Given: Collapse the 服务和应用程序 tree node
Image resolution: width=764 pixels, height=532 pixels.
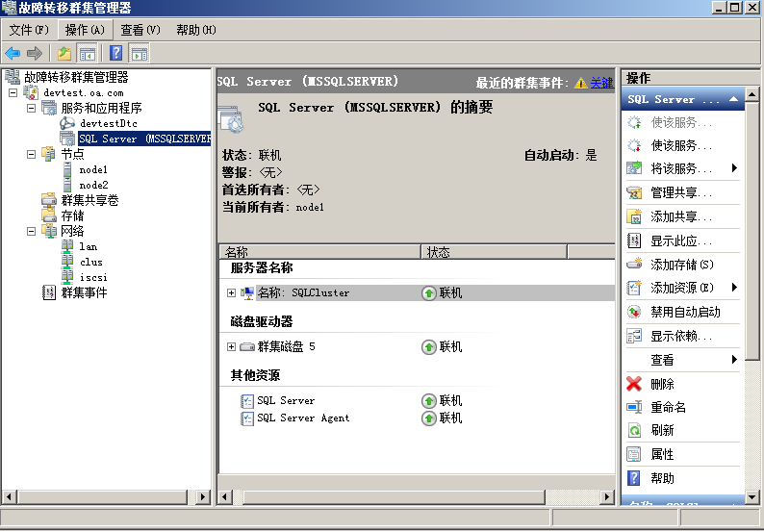Looking at the screenshot, I should click(x=31, y=108).
